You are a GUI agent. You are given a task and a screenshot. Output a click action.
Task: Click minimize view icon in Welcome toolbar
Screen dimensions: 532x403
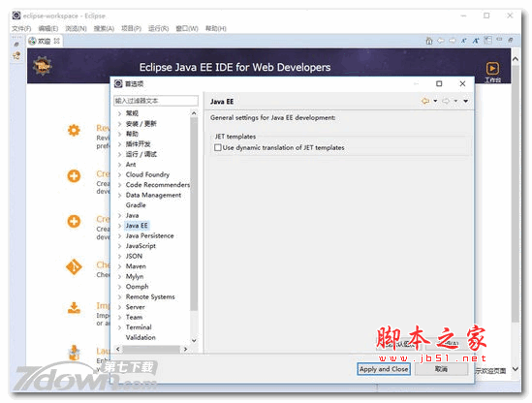[x=499, y=40]
